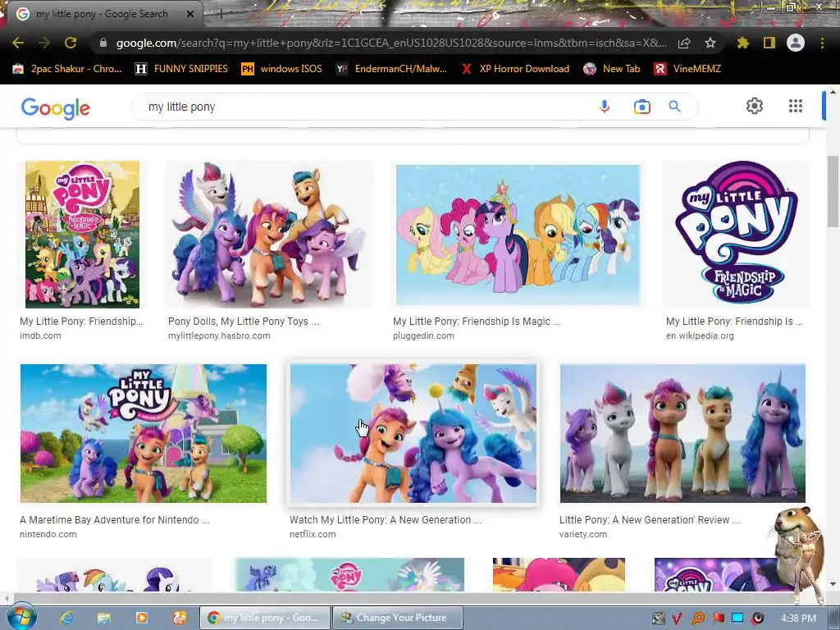Viewport: 840px width, 630px height.
Task: Click the pluggedin.com source link
Action: [423, 336]
